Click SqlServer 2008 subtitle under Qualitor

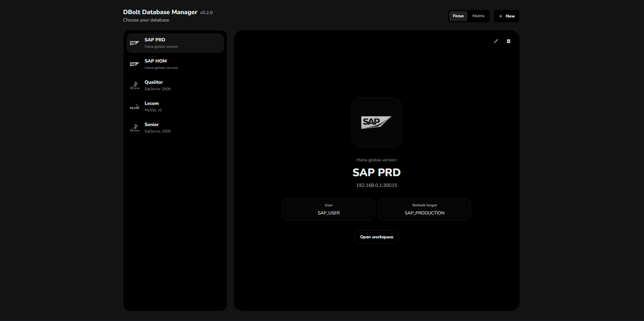click(x=157, y=89)
